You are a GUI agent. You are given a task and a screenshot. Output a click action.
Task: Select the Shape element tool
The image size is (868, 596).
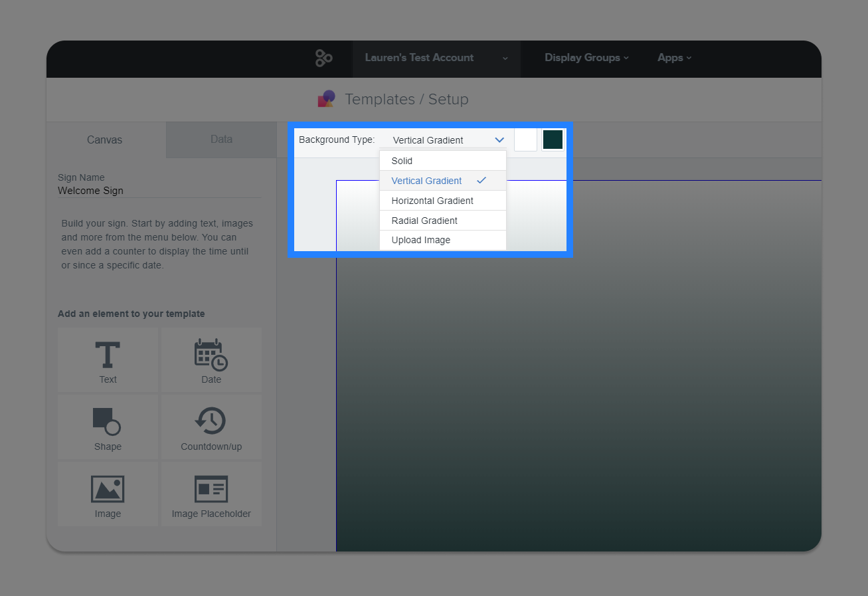108,427
